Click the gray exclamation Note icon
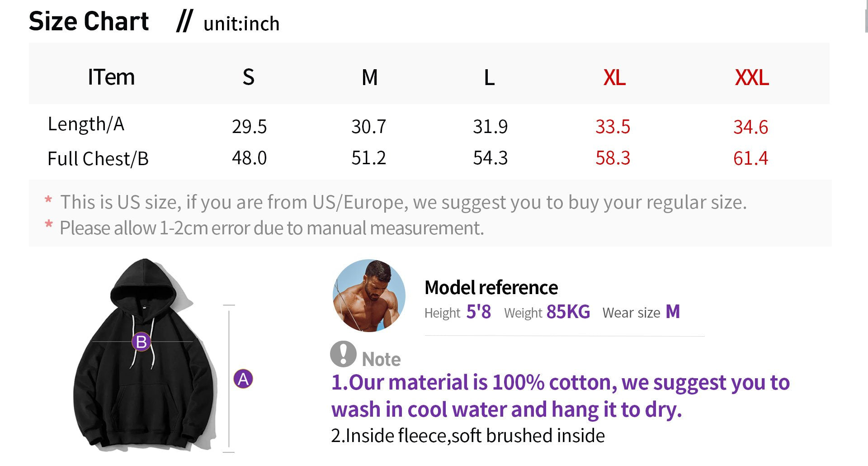Image resolution: width=868 pixels, height=466 pixels. click(x=343, y=353)
